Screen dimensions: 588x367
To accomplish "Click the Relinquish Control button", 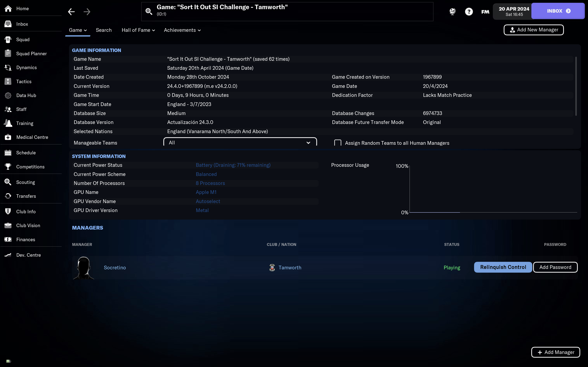I will point(503,267).
